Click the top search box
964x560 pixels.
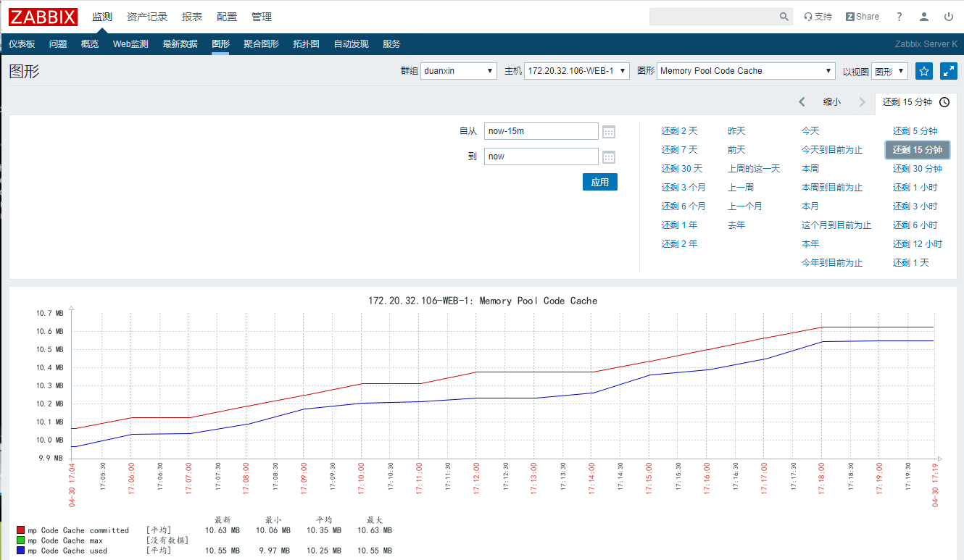coord(714,17)
